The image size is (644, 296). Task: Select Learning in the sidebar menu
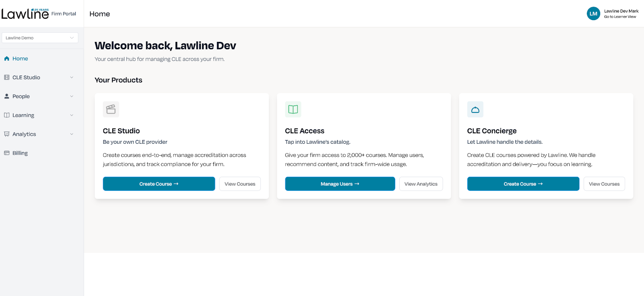pyautogui.click(x=23, y=115)
